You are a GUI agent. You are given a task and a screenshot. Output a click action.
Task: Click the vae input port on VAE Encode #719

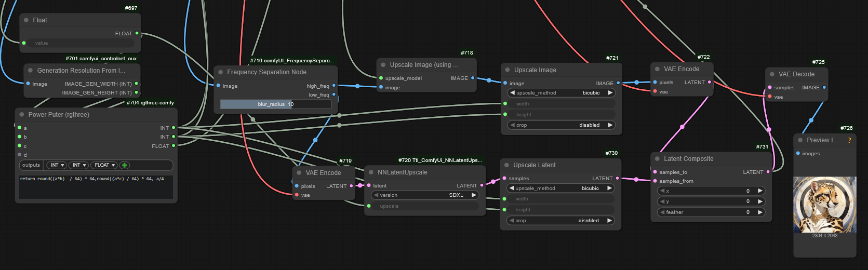[x=297, y=195]
